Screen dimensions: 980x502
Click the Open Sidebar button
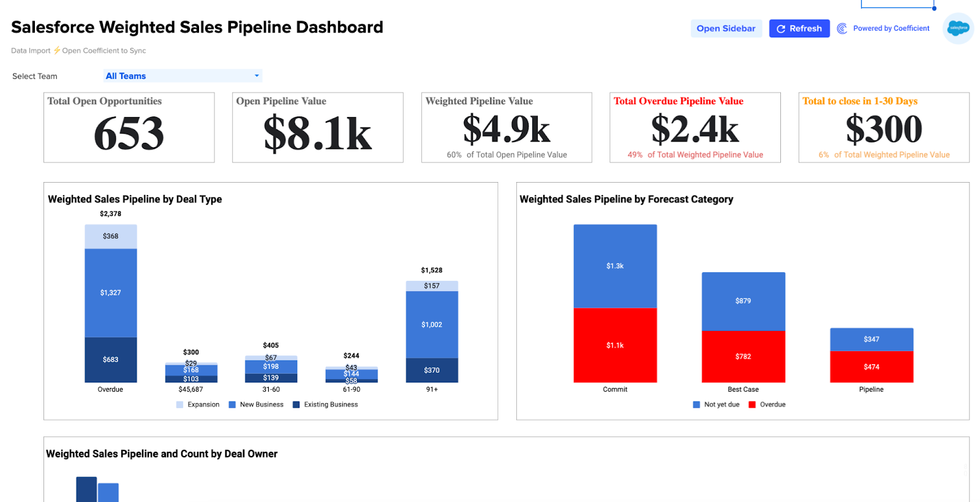pos(726,28)
